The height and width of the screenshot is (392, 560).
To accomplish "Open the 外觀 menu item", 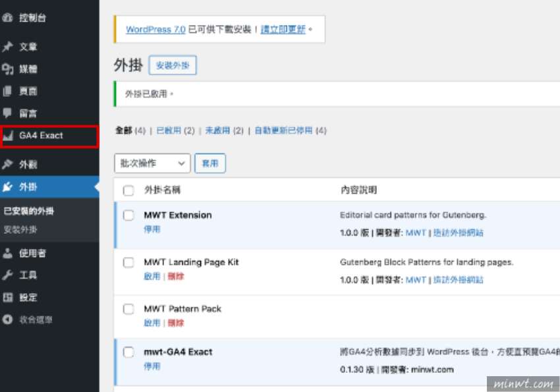I will click(x=28, y=164).
